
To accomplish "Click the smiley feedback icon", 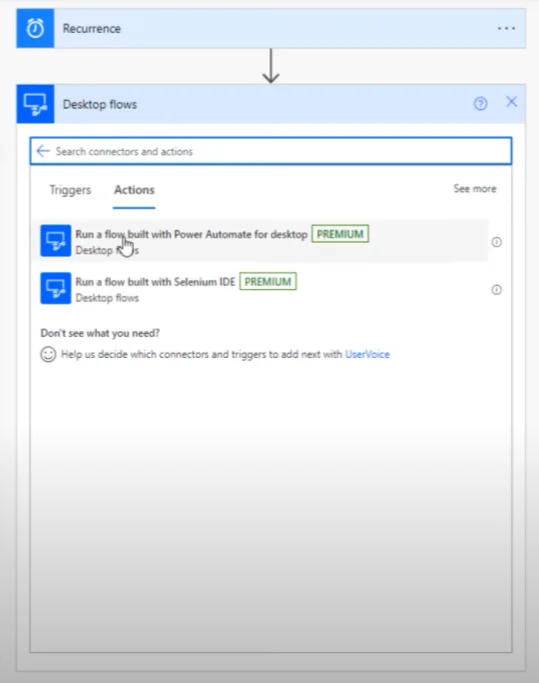I will tap(48, 354).
